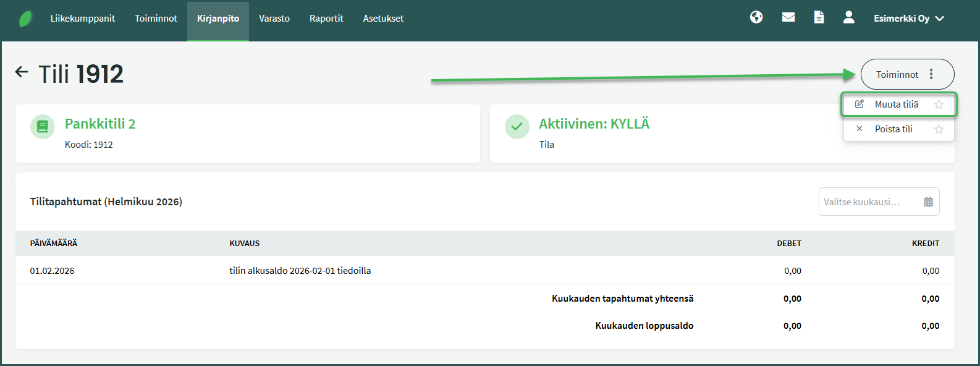
Task: Toggle favorite star for Muuta tiliä
Action: pyautogui.click(x=939, y=104)
